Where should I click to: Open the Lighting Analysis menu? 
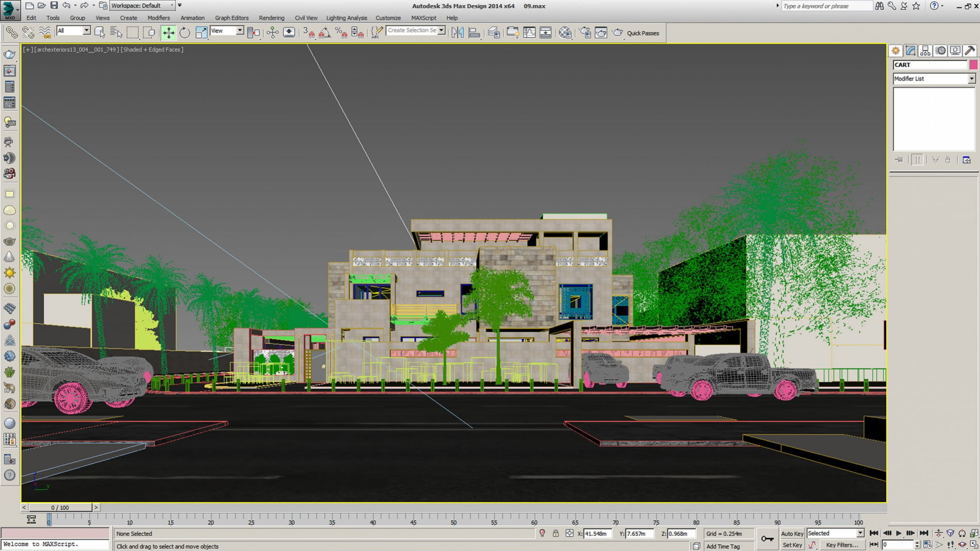[x=347, y=18]
